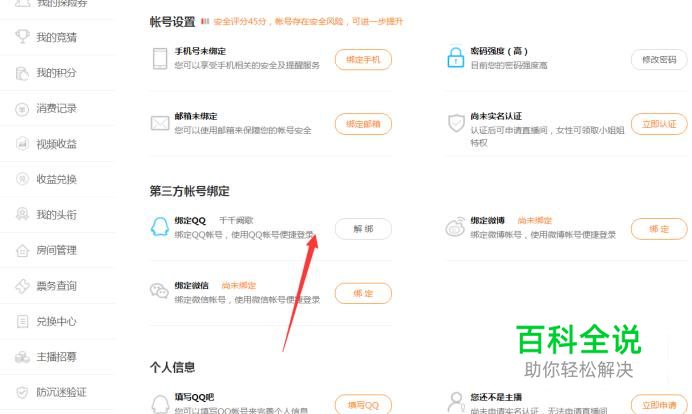Select 房间管理 in the sidebar
692x414 pixels.
56,250
